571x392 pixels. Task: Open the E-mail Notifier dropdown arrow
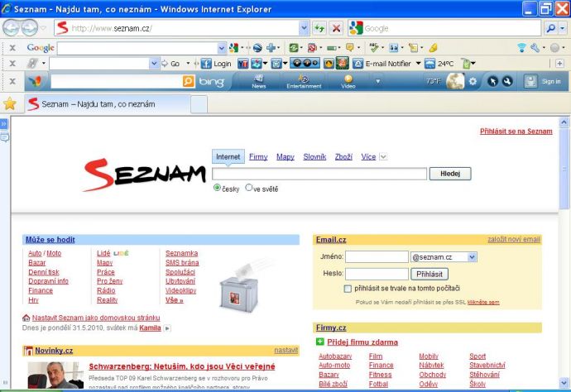pos(418,64)
